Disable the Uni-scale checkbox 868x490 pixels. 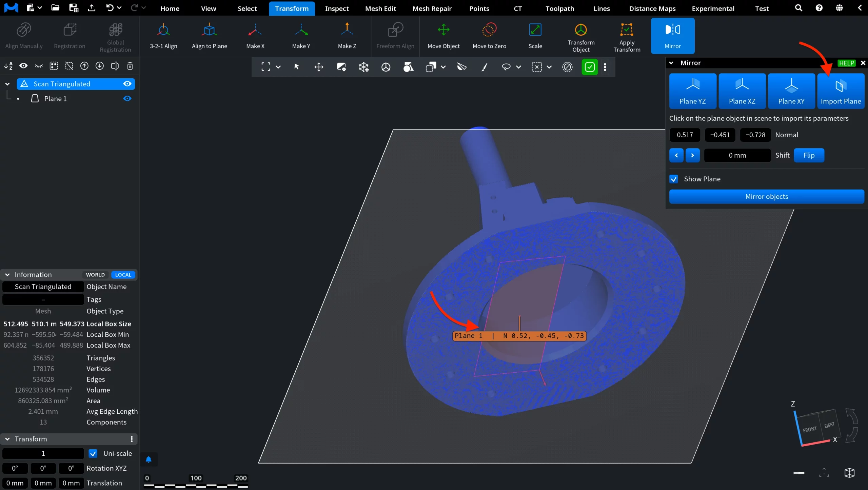pyautogui.click(x=93, y=453)
